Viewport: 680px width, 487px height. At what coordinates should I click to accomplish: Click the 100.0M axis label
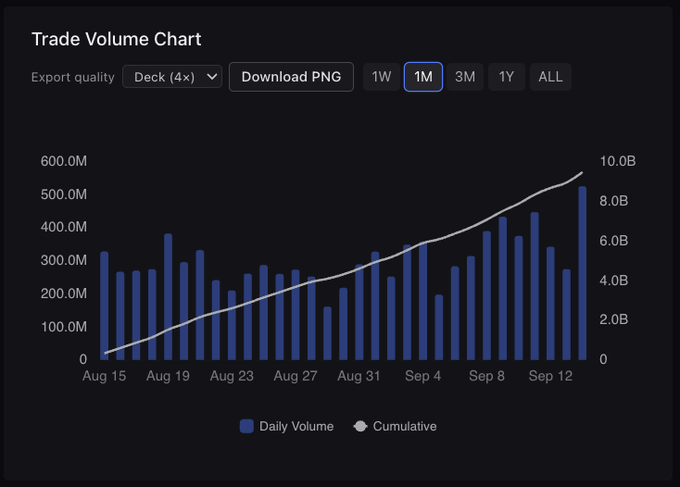(x=64, y=327)
